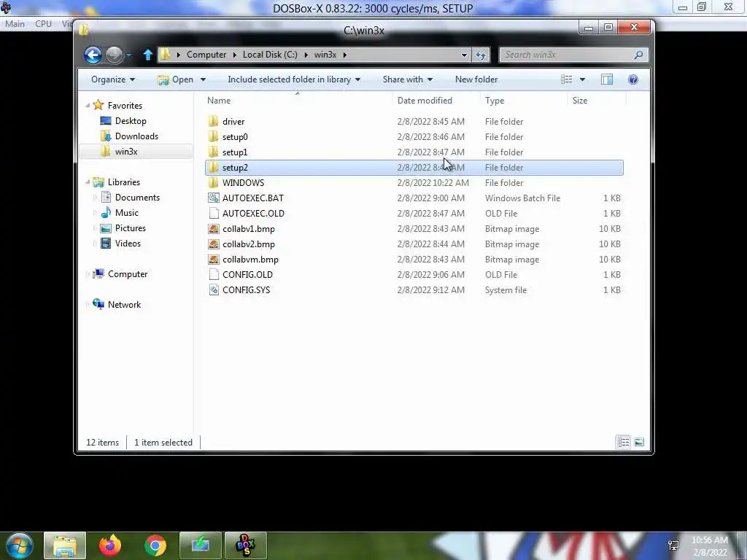Viewport: 747px width, 560px height.
Task: Launch Firefox from the taskbar
Action: coord(110,545)
